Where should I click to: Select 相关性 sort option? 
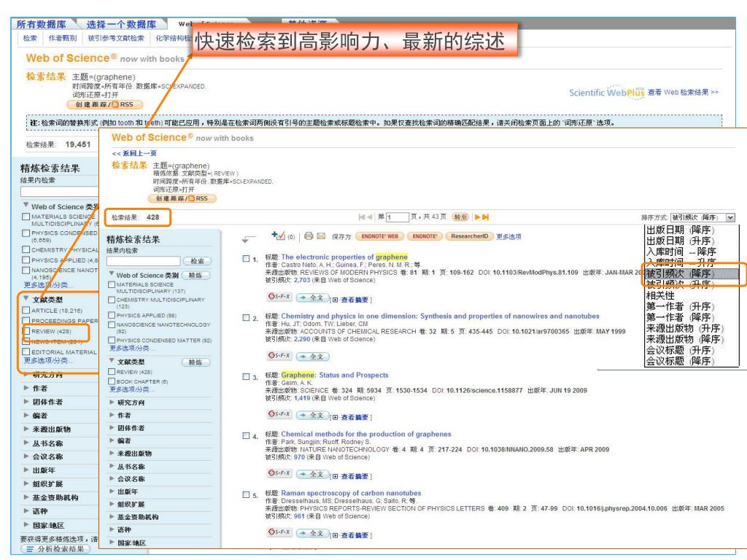click(659, 296)
